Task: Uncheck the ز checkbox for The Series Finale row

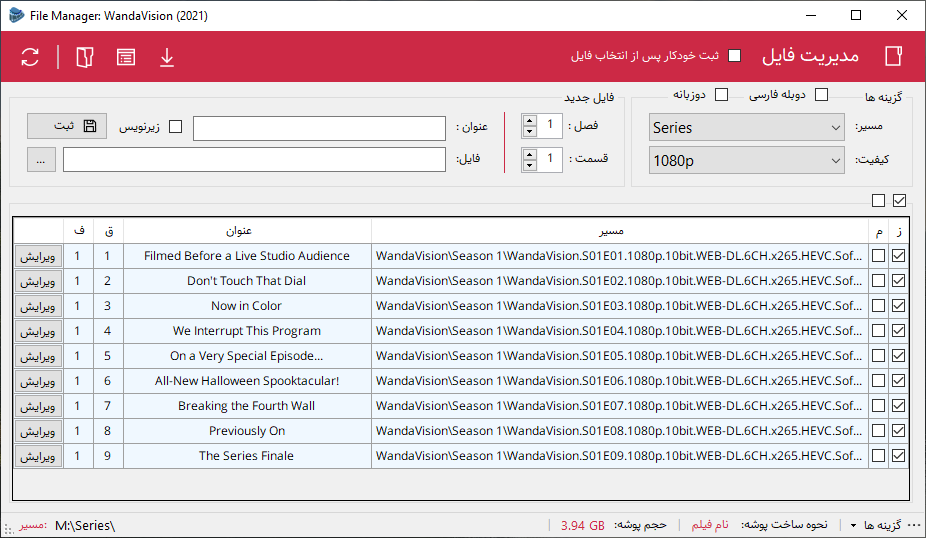Action: click(x=899, y=455)
